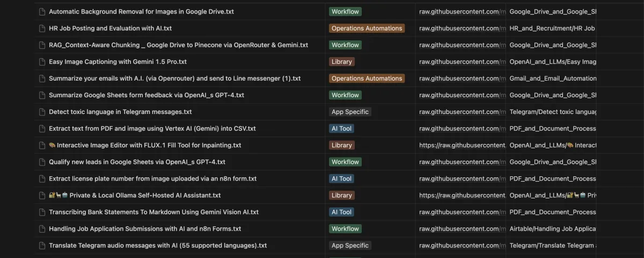Open 'Detect toxic language in Telegram messages.txt'
This screenshot has width=644, height=258.
click(120, 112)
